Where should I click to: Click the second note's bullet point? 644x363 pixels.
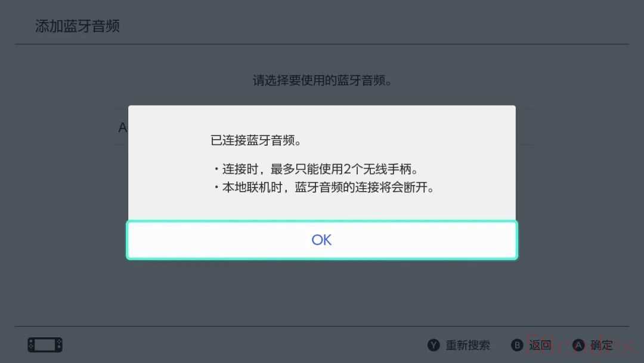coord(216,187)
